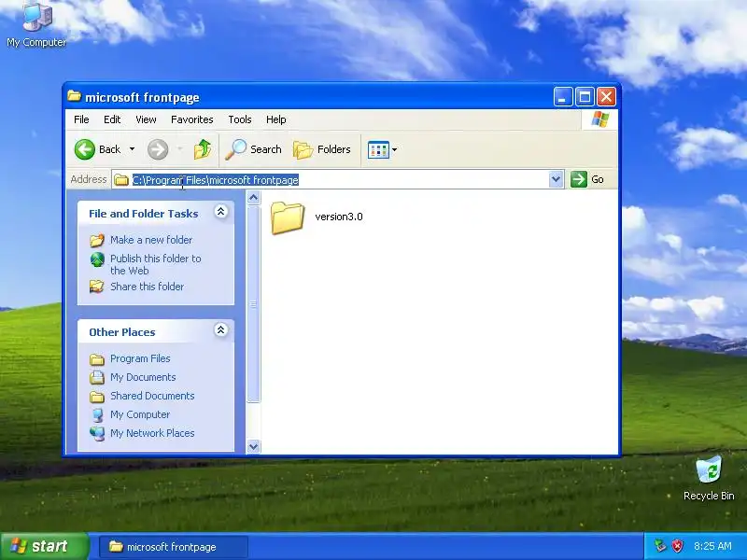
Task: Open the Start menu
Action: pyautogui.click(x=44, y=546)
